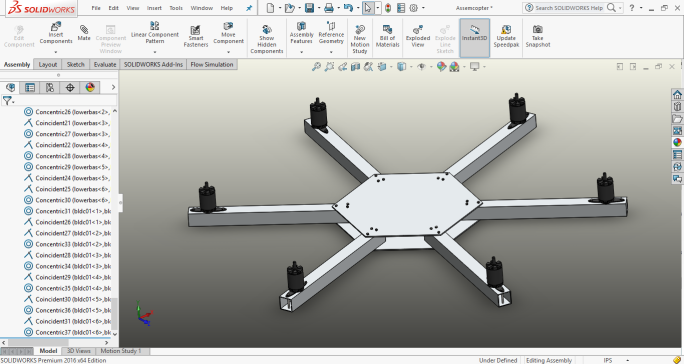This screenshot has height=364, width=684.
Task: Start a New Motion Study
Action: pos(360,39)
